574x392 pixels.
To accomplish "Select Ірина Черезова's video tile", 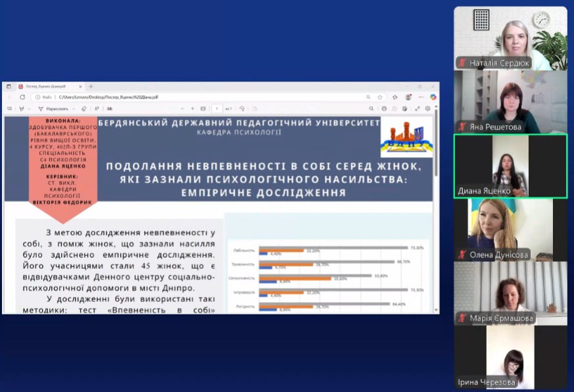I will (x=510, y=357).
